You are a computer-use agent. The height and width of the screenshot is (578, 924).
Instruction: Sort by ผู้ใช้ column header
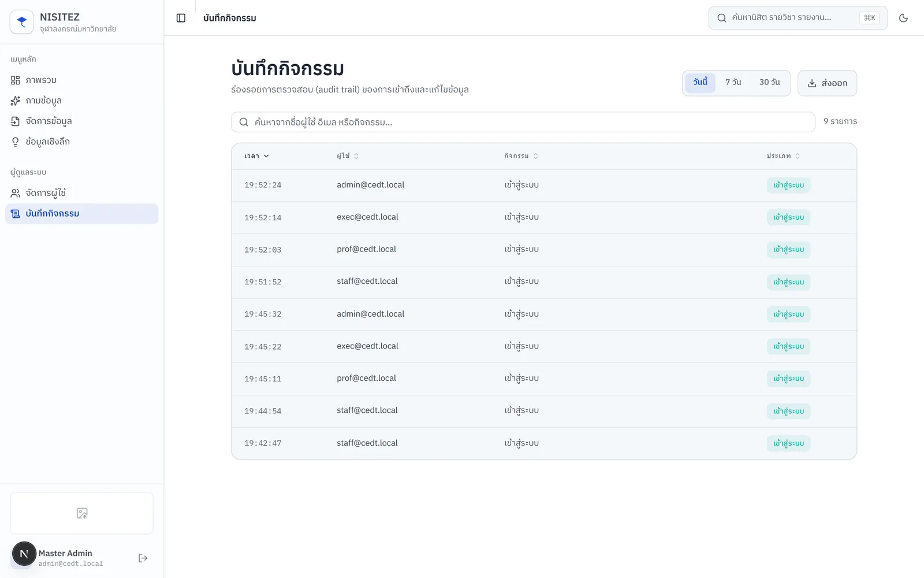(x=348, y=156)
